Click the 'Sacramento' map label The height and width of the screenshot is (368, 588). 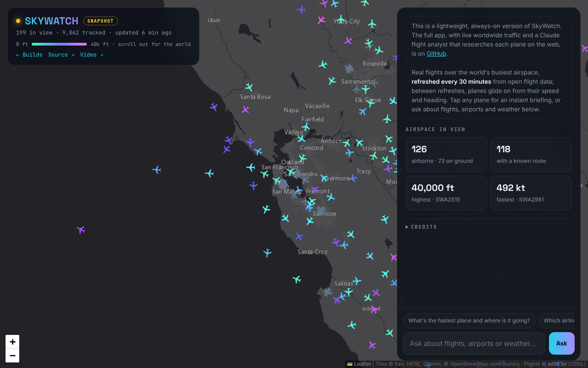[x=358, y=81]
